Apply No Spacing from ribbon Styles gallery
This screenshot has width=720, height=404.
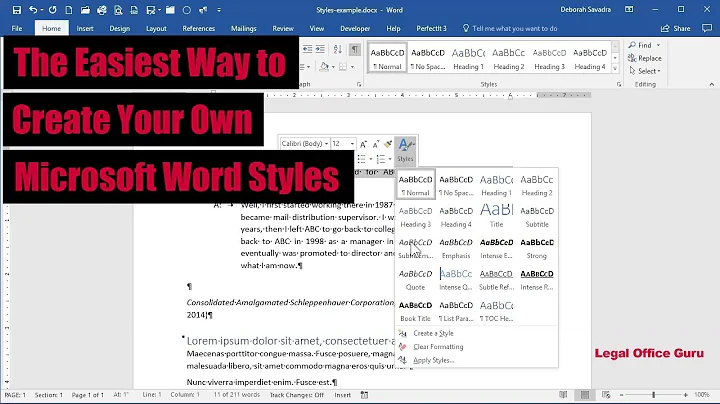pyautogui.click(x=428, y=59)
